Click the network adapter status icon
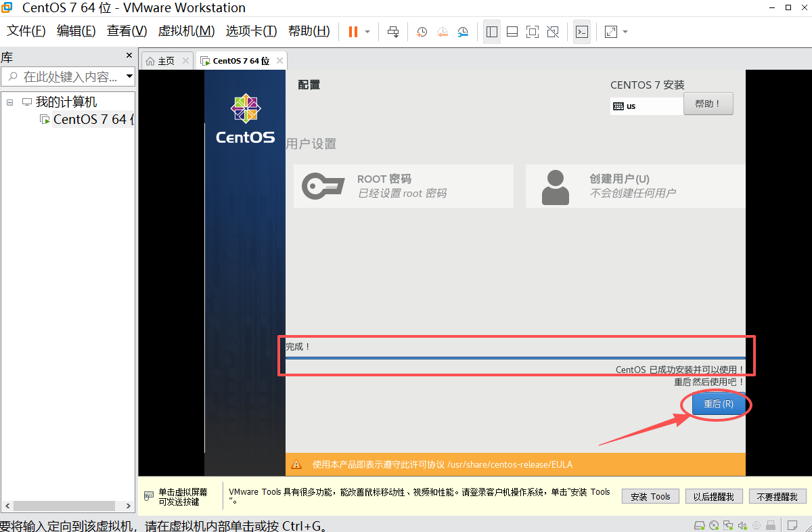Image resolution: width=812 pixels, height=532 pixels. pos(728,526)
